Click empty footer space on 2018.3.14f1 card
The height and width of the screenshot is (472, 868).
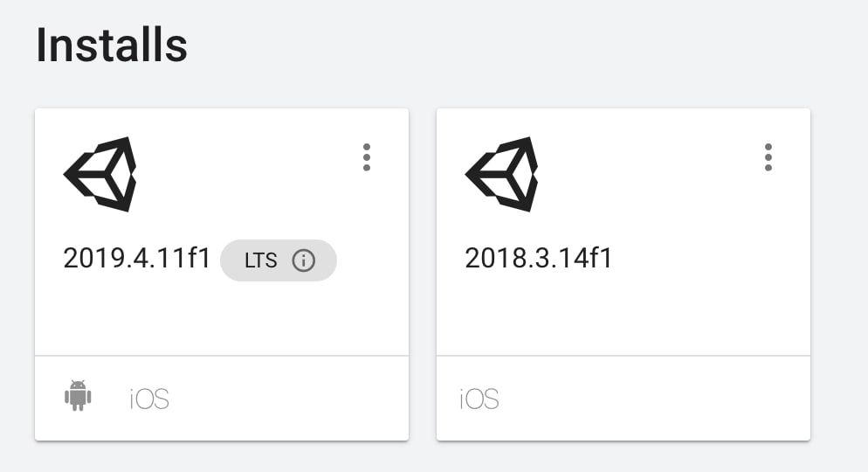tap(655, 399)
